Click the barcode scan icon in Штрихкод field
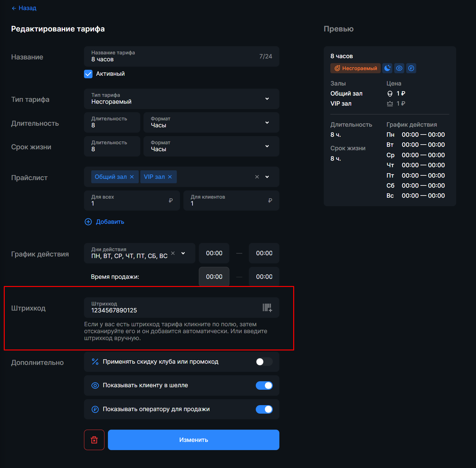The image size is (476, 468). (x=267, y=308)
